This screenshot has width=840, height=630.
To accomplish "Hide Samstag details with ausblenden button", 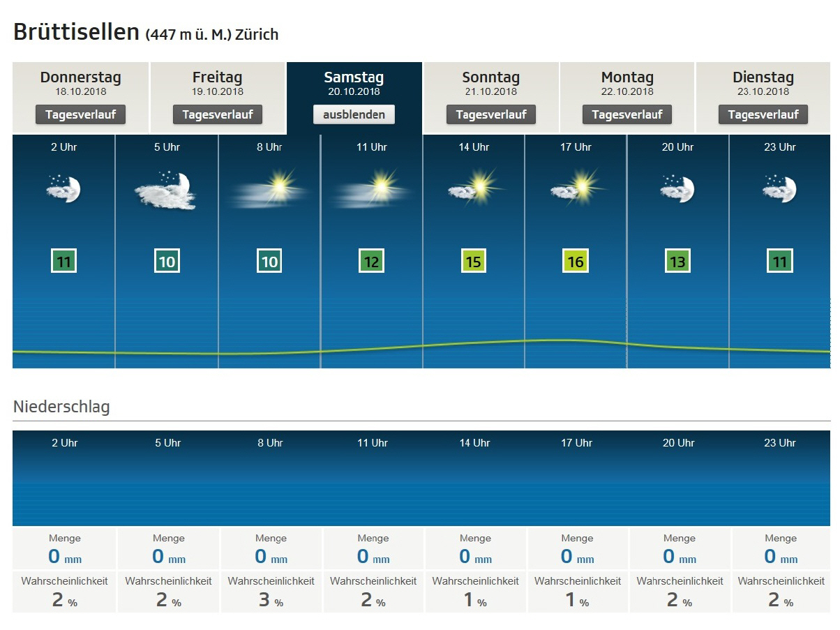I will pyautogui.click(x=354, y=114).
